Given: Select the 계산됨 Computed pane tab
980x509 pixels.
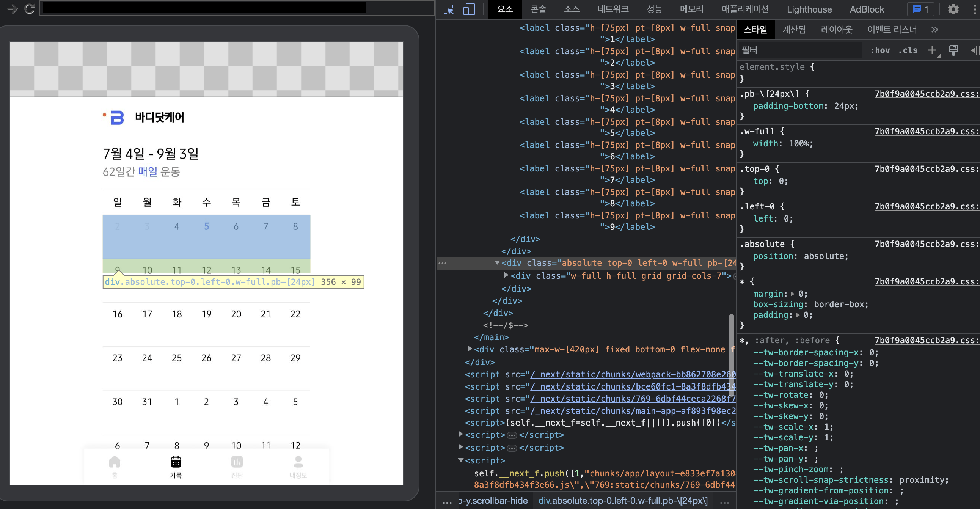Looking at the screenshot, I should [794, 30].
